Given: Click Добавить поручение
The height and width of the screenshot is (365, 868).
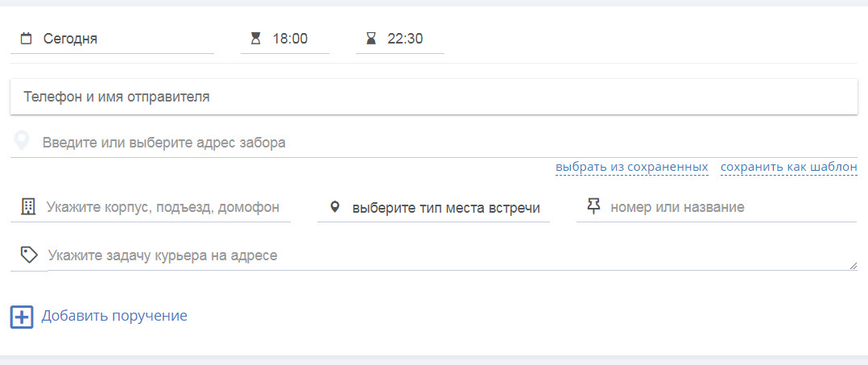Looking at the screenshot, I should [114, 316].
